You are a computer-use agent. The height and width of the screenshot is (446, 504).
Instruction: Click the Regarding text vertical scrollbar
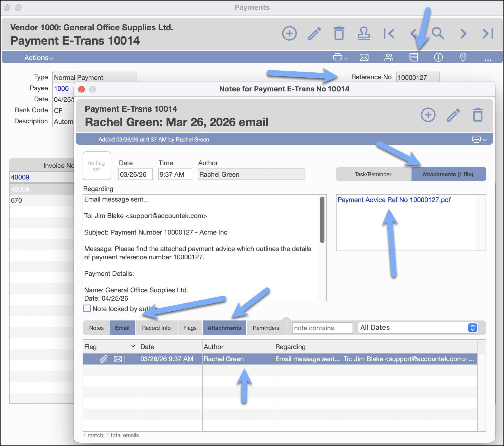(322, 220)
